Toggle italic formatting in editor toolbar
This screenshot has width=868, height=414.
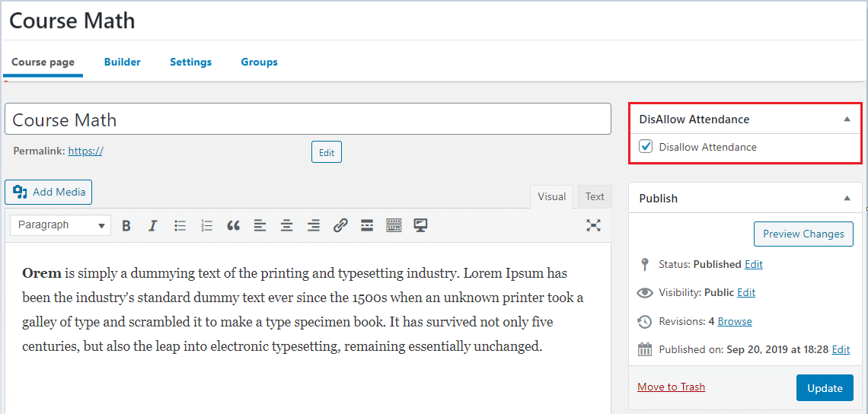pyautogui.click(x=153, y=225)
